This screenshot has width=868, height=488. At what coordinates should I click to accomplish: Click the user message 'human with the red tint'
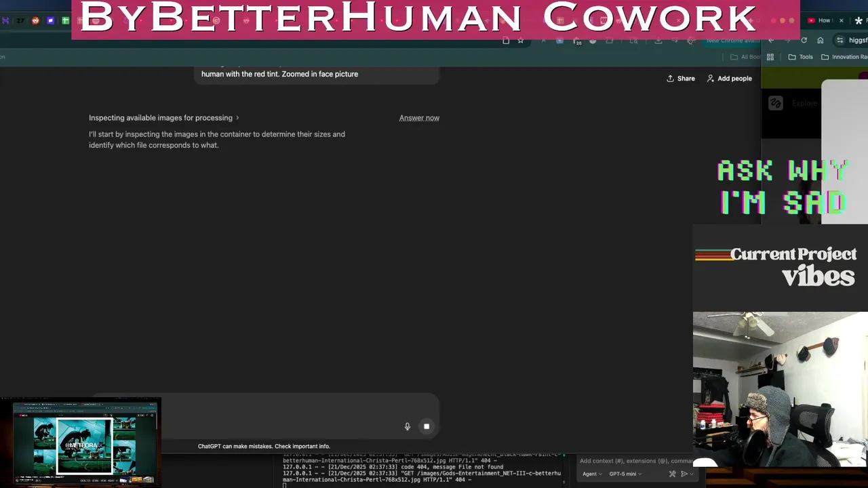pos(279,74)
